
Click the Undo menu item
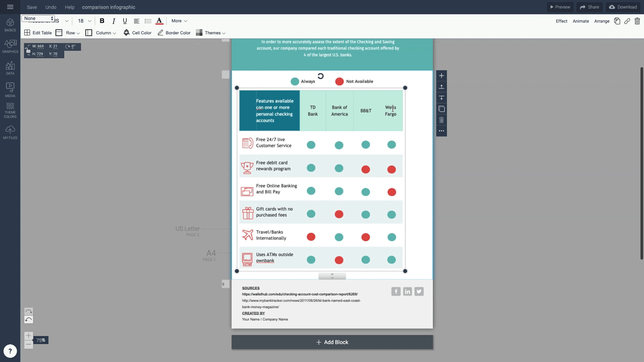(50, 7)
